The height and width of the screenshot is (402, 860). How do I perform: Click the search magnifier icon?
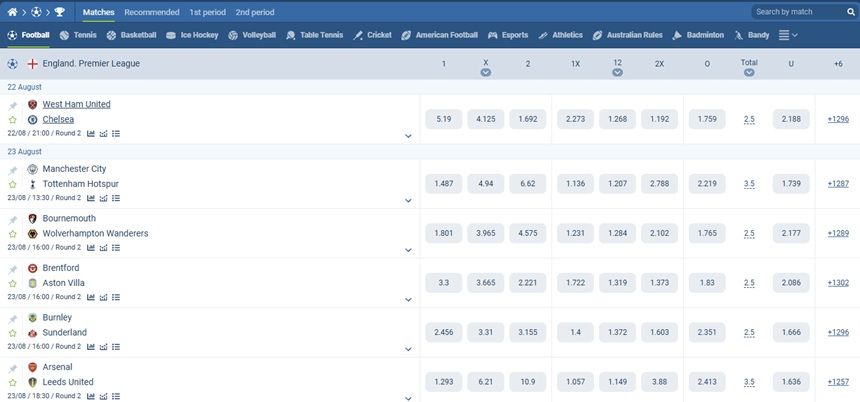click(x=851, y=12)
